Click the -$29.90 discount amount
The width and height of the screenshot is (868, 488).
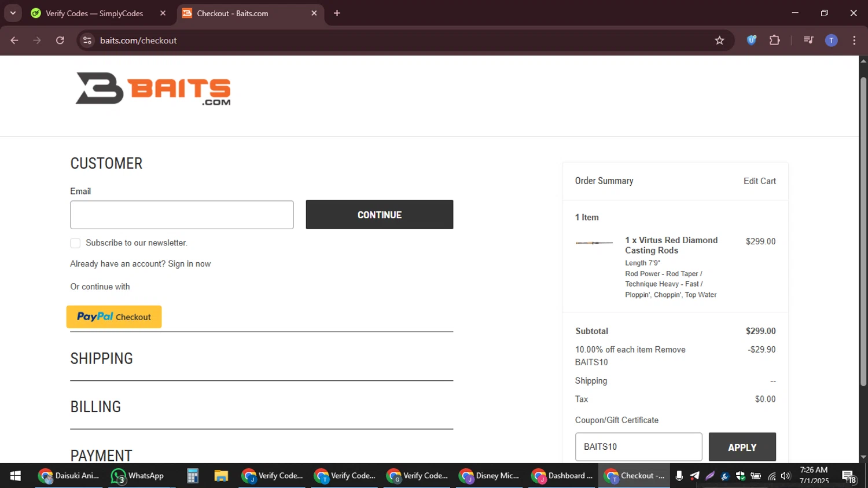[x=762, y=350]
